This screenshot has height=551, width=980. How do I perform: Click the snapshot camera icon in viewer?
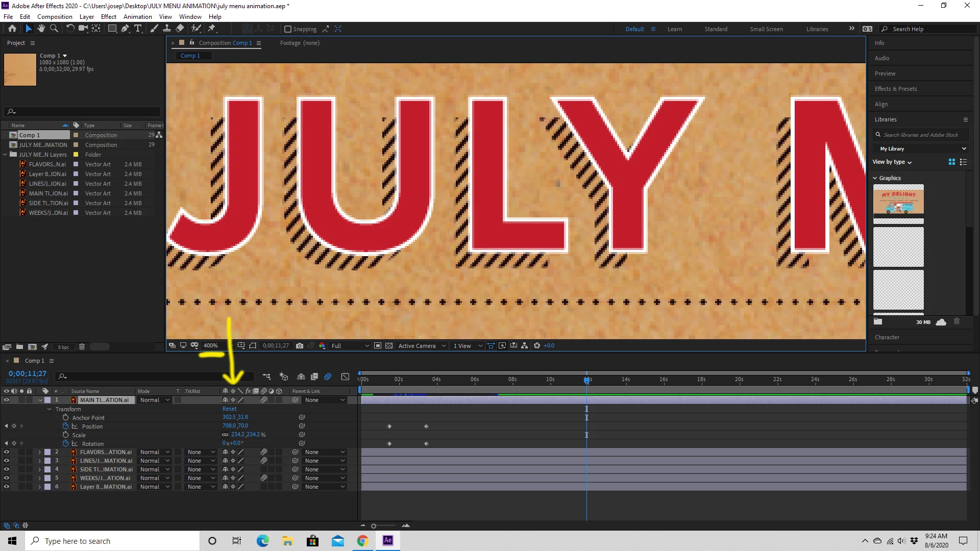point(300,345)
